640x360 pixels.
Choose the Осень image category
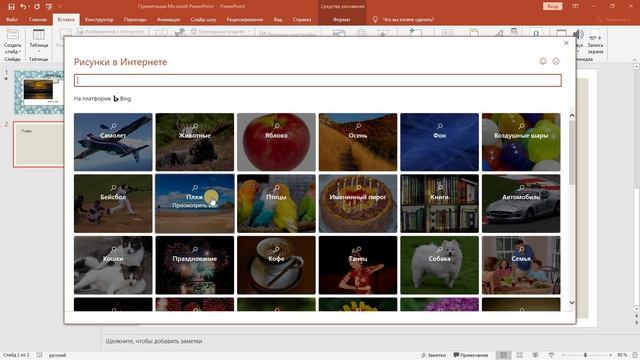358,142
